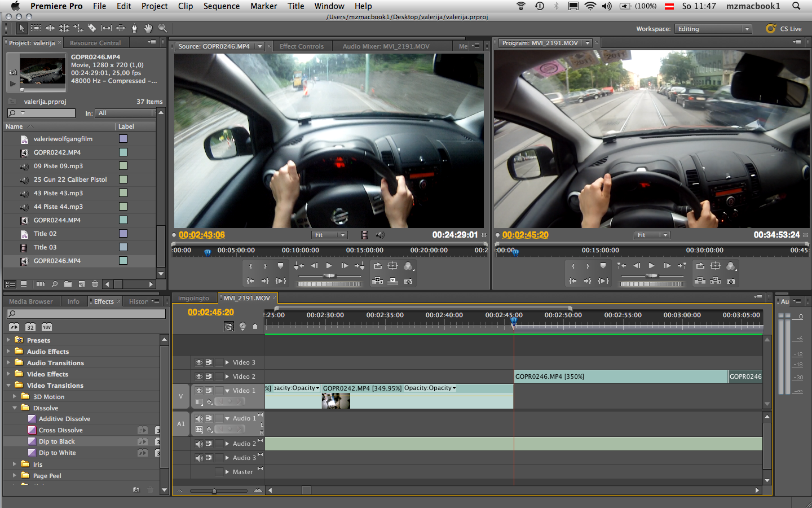Select the Ripple Edit tool
Image resolution: width=812 pixels, height=508 pixels.
click(x=50, y=28)
